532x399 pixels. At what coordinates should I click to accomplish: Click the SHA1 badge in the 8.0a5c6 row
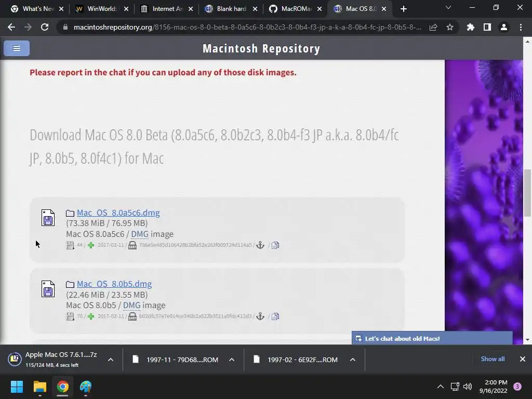pyautogui.click(x=132, y=245)
